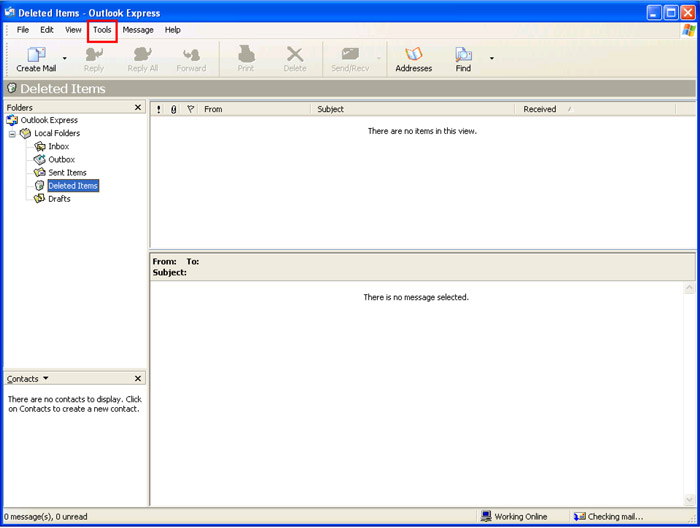Open the Addresses book icon
Viewport: 700px width, 528px height.
point(413,55)
